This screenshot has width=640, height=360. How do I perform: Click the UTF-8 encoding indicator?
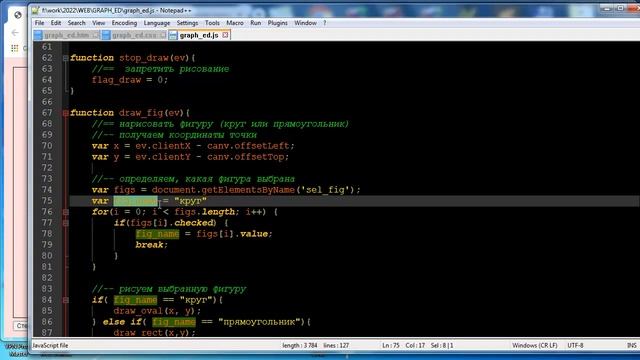[575, 345]
